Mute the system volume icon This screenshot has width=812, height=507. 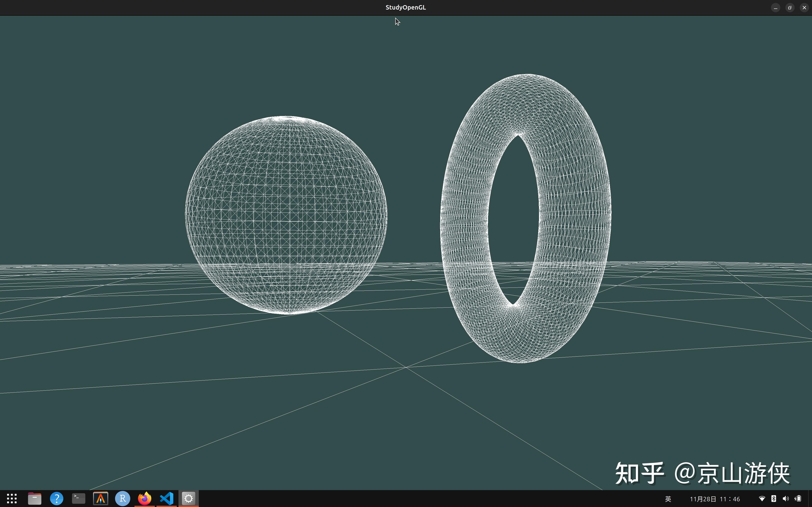[x=786, y=499]
